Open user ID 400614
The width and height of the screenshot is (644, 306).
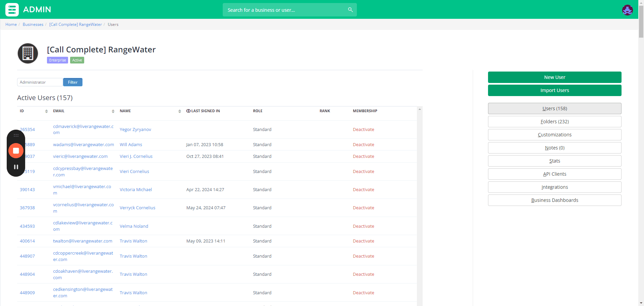(x=27, y=241)
